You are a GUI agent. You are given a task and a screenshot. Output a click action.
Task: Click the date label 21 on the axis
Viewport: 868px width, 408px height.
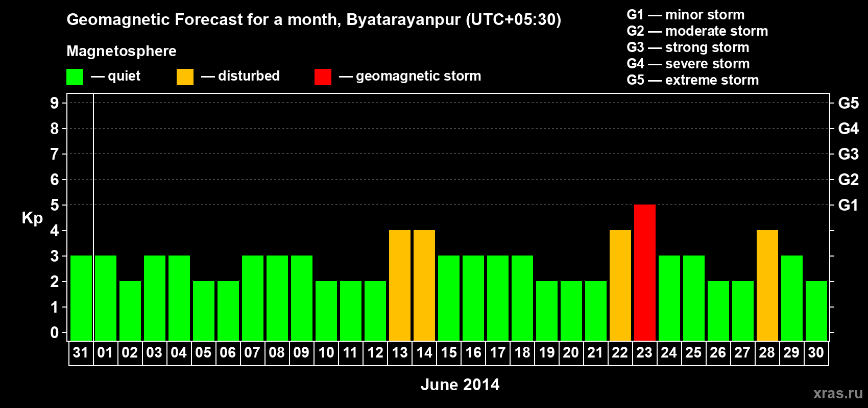pos(595,352)
